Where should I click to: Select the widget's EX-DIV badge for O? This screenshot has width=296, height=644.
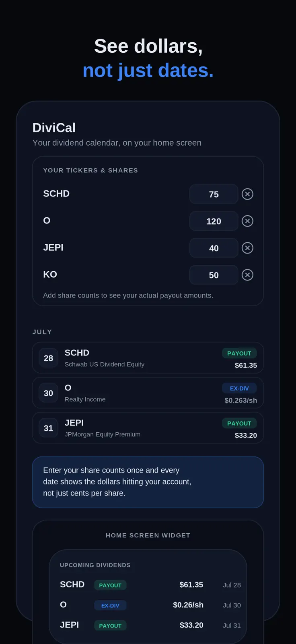point(110,605)
